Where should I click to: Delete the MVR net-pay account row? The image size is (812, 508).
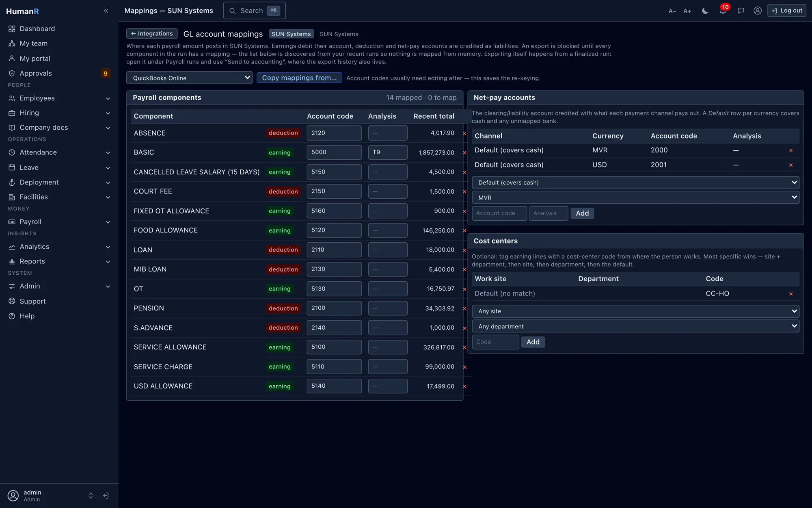tap(791, 150)
